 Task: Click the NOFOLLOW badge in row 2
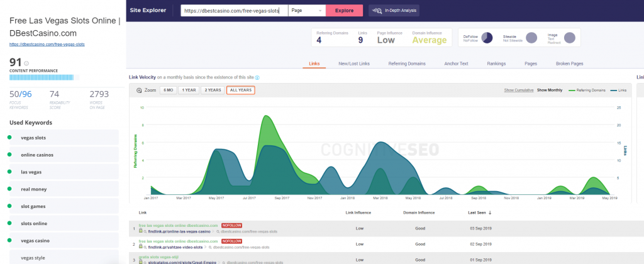pos(231,241)
